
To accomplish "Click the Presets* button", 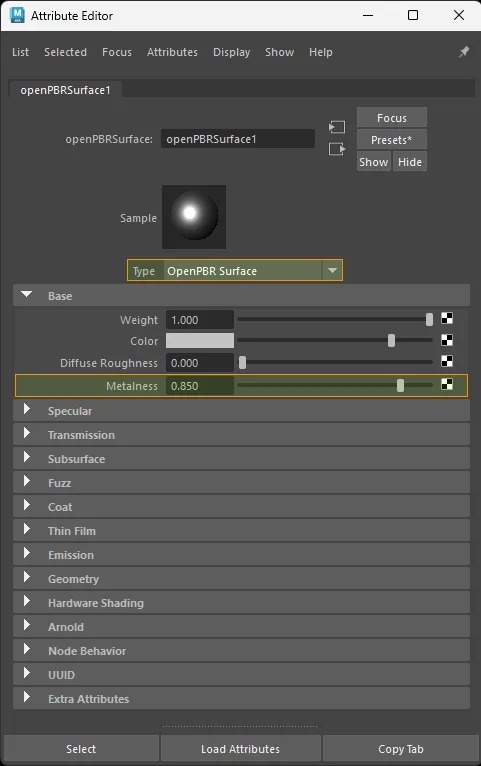I will 392,140.
